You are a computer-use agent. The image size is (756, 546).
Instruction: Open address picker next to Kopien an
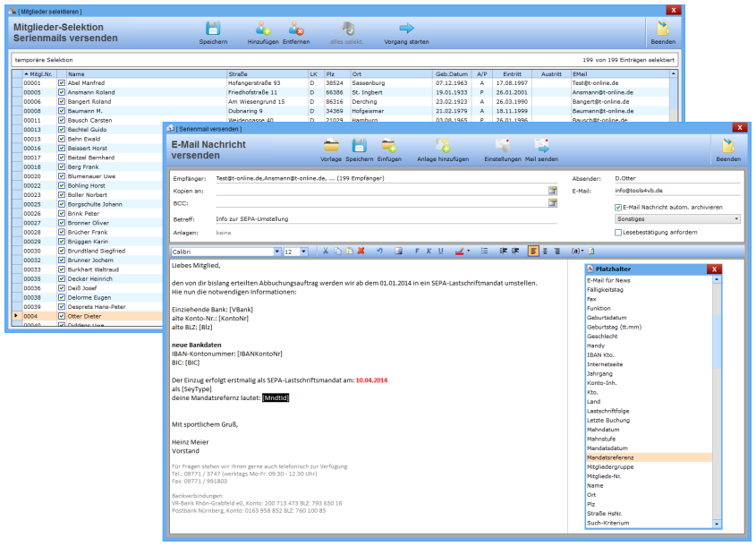[x=553, y=191]
